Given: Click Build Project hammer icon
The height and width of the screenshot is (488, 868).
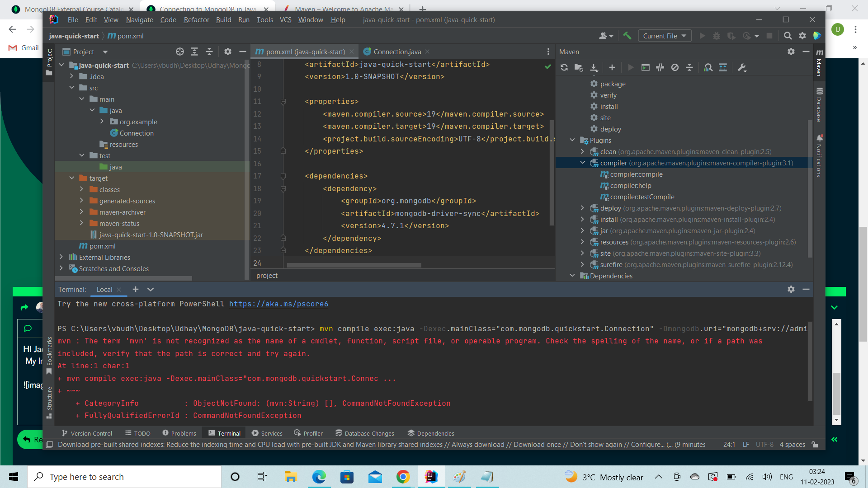Looking at the screenshot, I should click(x=627, y=36).
